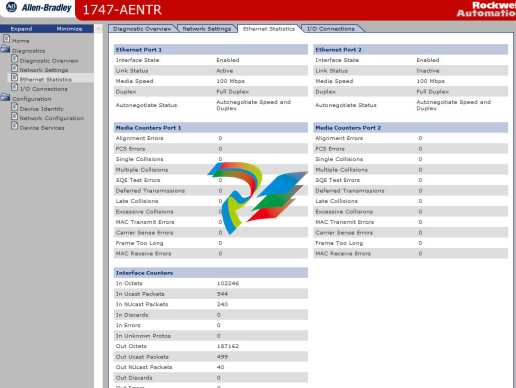This screenshot has height=388, width=516.
Task: Click the In Ucast Packets value 344
Action: (x=222, y=294)
